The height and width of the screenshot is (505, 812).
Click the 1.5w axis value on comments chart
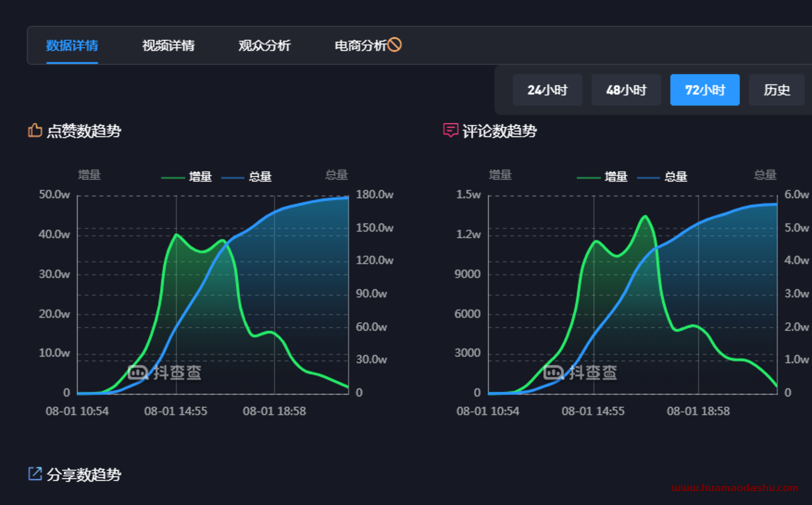pos(468,195)
